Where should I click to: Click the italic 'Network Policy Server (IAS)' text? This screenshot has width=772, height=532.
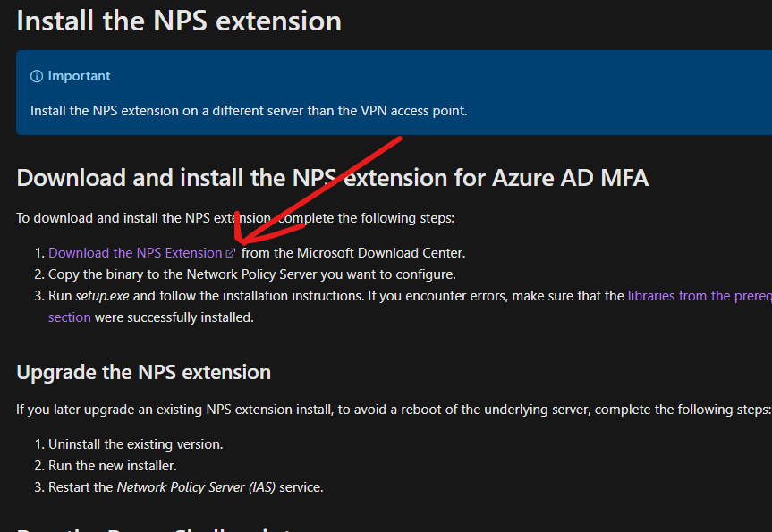coord(196,487)
